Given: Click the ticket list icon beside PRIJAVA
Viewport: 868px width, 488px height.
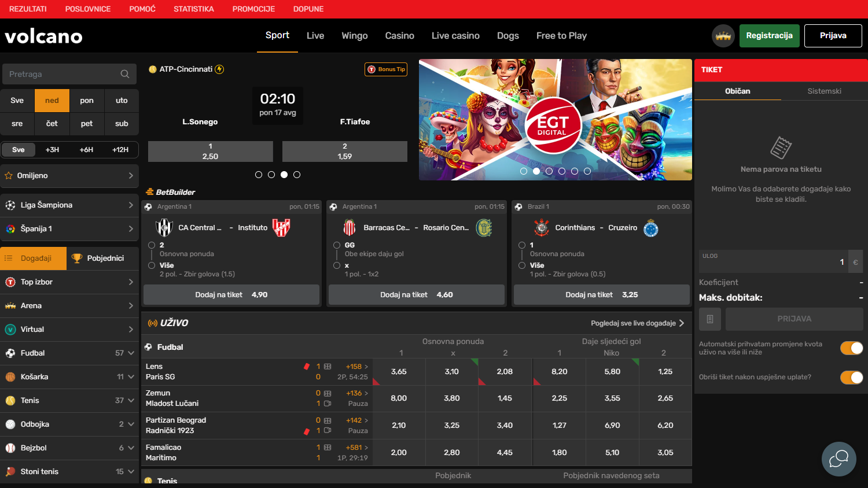Looking at the screenshot, I should (710, 319).
